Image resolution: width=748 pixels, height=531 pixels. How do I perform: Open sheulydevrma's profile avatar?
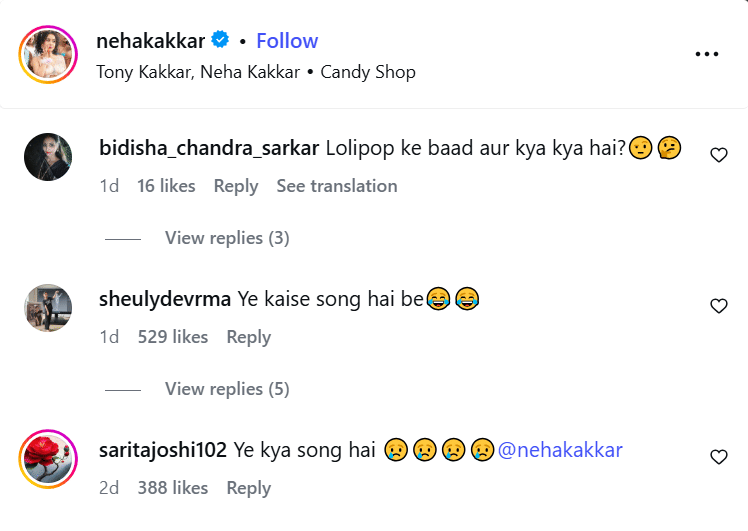coord(47,307)
